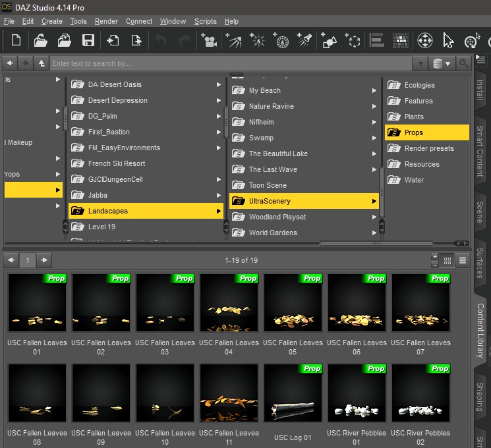Switch to list view layout

463,260
